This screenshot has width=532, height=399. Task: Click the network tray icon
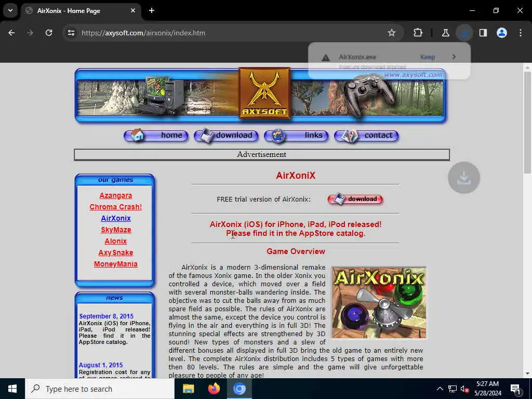coord(453,389)
